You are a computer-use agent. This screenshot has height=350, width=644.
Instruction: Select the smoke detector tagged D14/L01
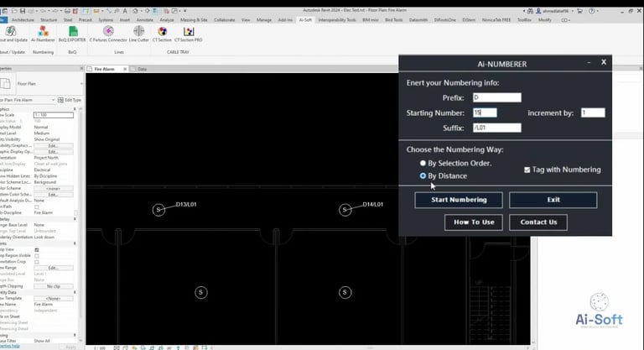(345, 210)
